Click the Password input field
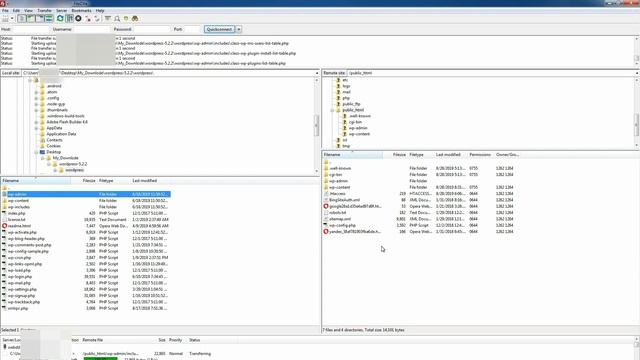 151,29
